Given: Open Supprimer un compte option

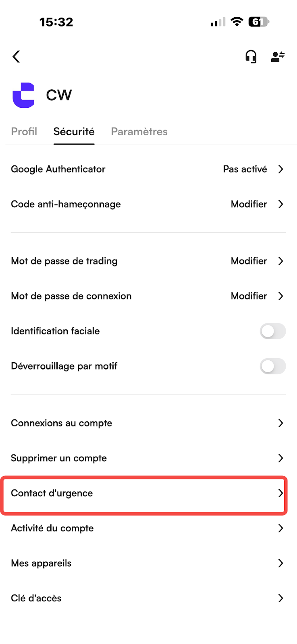Looking at the screenshot, I should click(x=148, y=458).
